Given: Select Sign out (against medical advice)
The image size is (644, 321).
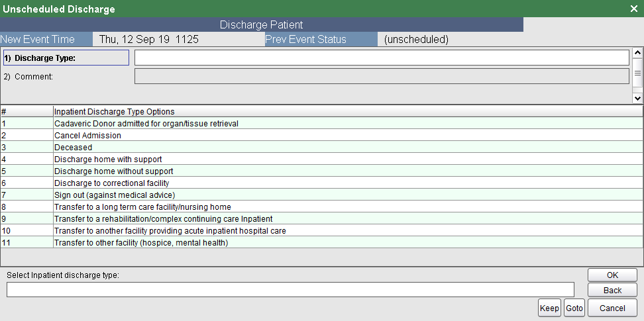Looking at the screenshot, I should click(x=321, y=195).
